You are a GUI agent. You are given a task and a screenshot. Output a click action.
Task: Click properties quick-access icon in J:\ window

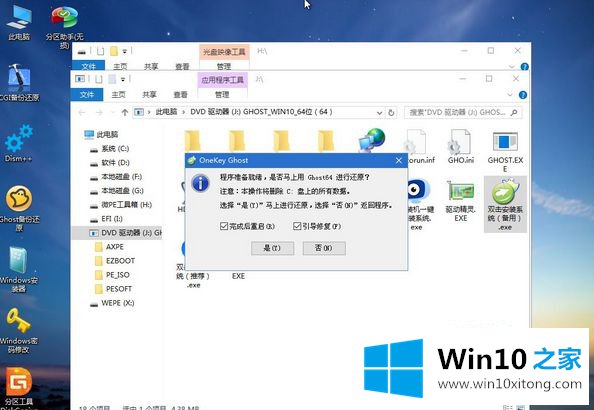click(x=99, y=79)
